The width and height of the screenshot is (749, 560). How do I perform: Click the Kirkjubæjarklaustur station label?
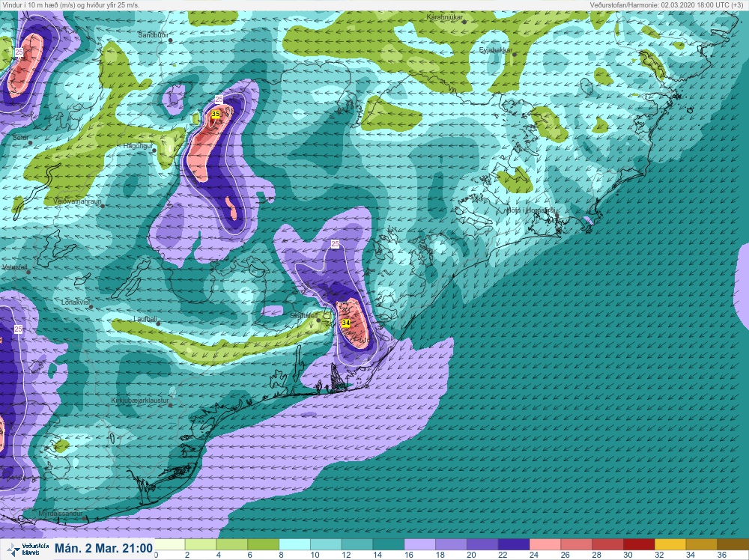140,401
